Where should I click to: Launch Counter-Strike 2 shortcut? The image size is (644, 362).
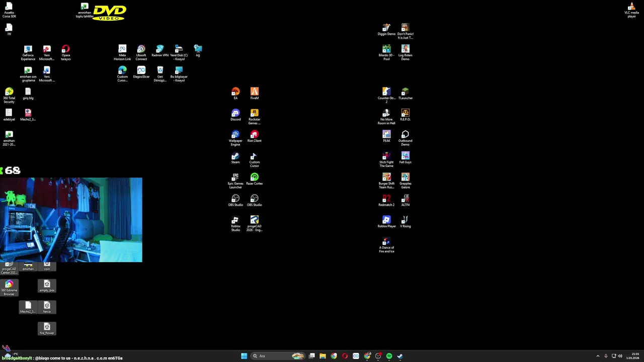tap(386, 96)
